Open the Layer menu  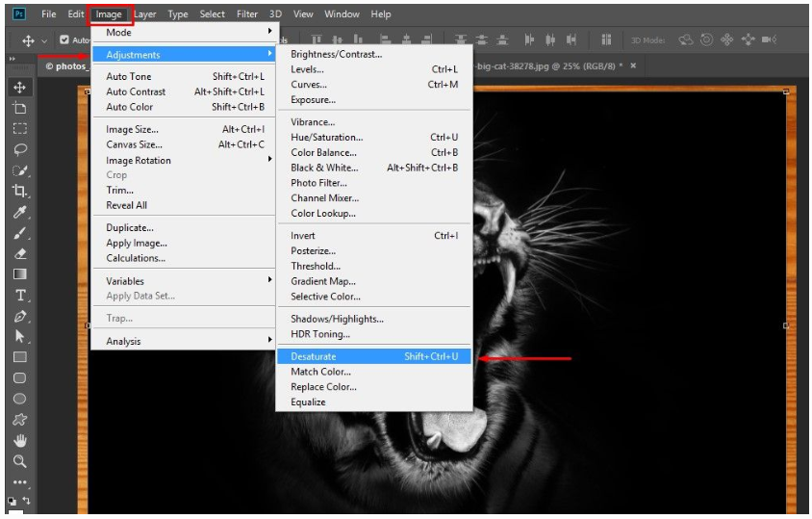[x=145, y=14]
